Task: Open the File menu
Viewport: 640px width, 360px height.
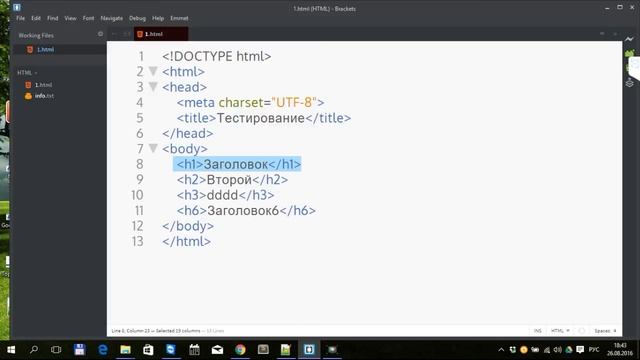Action: [x=20, y=18]
